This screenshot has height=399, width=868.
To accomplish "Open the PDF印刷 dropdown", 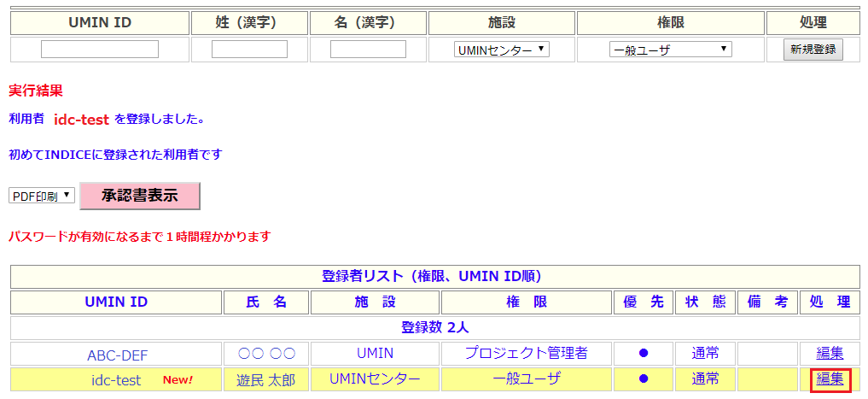I will click(x=42, y=196).
